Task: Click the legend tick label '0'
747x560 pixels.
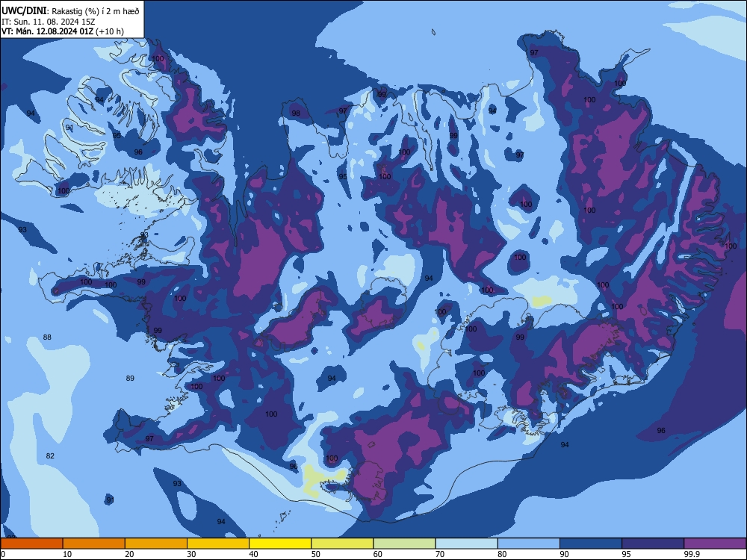Action: [x=3, y=554]
